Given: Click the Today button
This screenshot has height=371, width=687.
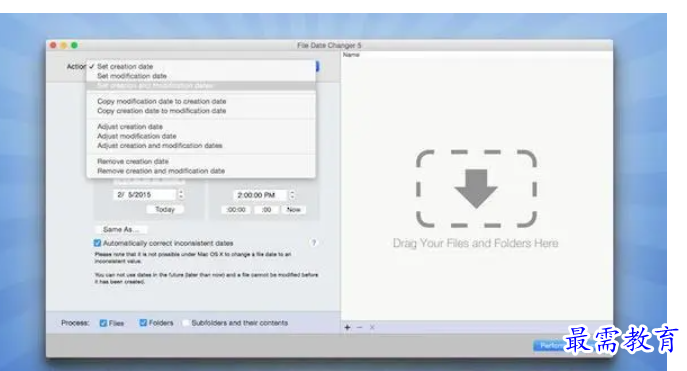Looking at the screenshot, I should tap(165, 209).
